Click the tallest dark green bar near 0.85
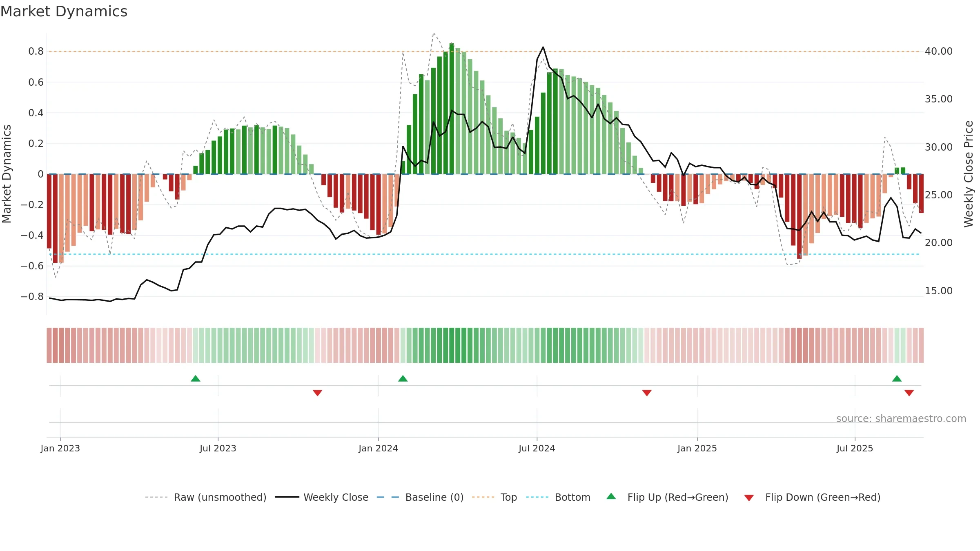This screenshot has width=980, height=551. click(x=452, y=109)
